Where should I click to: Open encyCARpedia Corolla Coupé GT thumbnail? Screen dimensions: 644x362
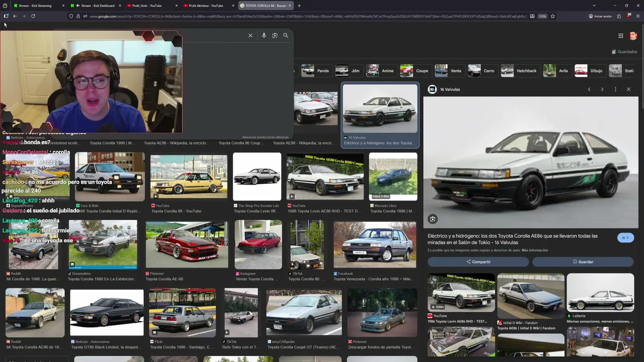pyautogui.click(x=304, y=312)
